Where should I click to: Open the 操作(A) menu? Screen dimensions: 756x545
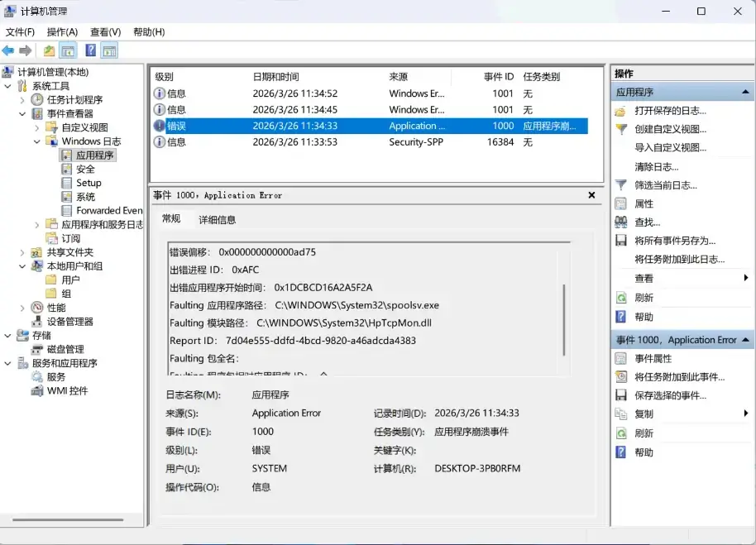(x=62, y=31)
